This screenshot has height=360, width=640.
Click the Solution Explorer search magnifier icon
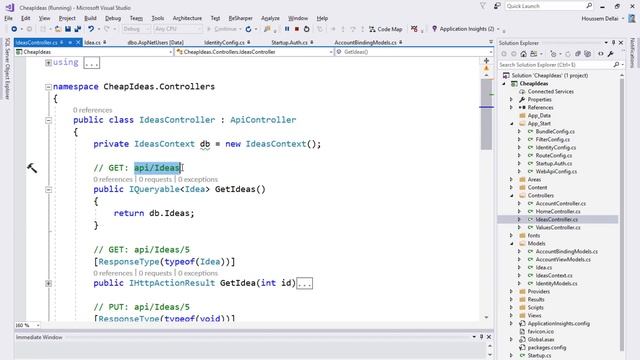(616, 64)
